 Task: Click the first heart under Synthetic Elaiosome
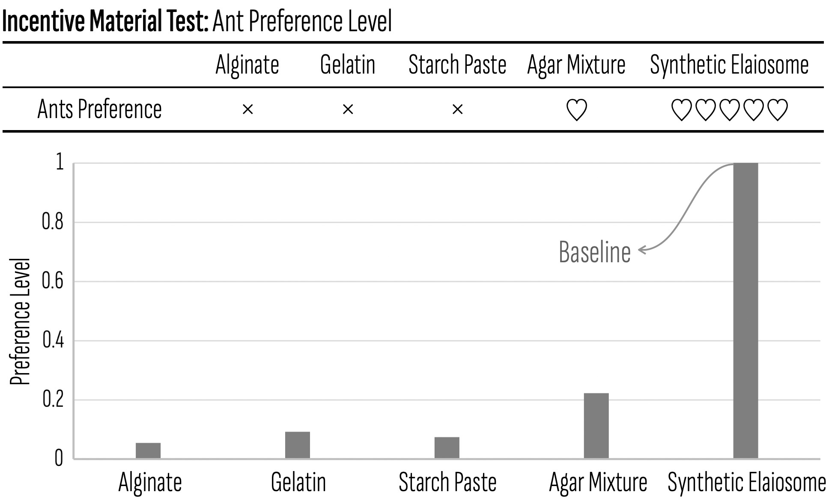point(681,110)
